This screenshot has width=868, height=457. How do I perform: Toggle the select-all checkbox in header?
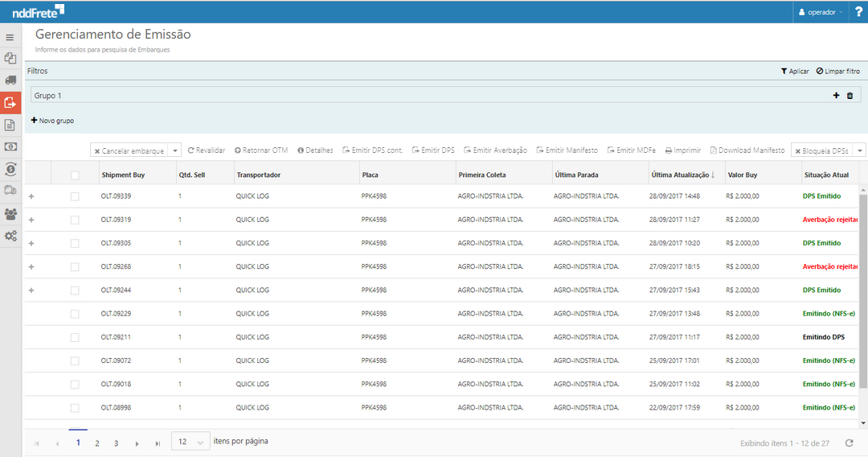(75, 175)
